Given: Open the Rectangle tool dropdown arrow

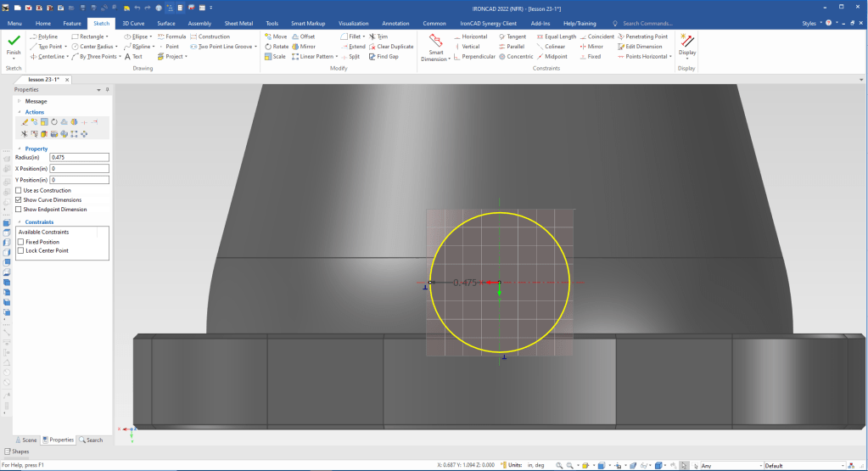Looking at the screenshot, I should pos(107,36).
